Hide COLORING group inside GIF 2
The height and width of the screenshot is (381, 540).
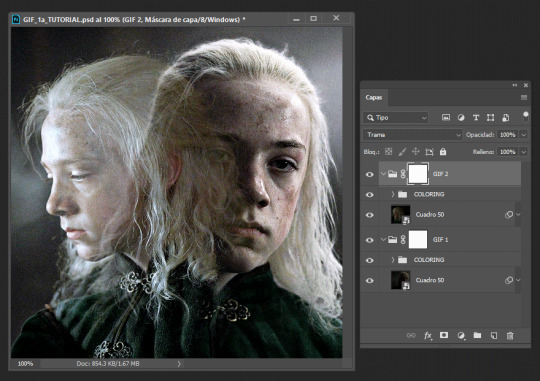tap(370, 195)
